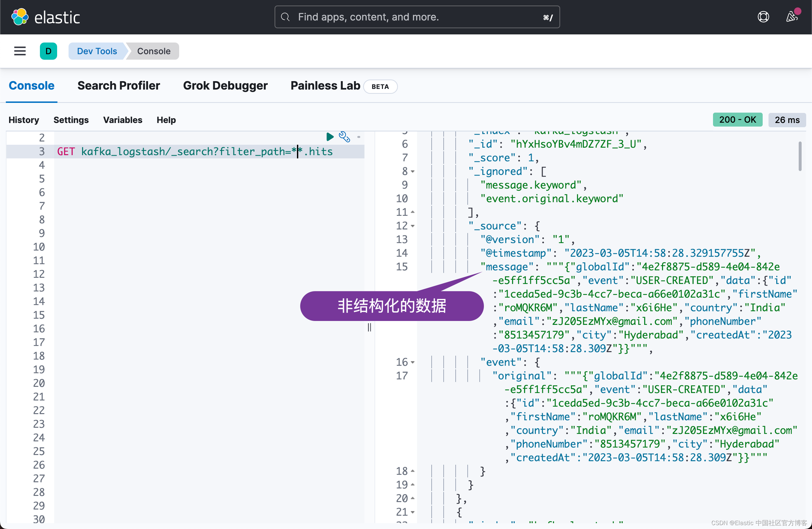Open console Settings
The image size is (812, 529).
coord(71,120)
